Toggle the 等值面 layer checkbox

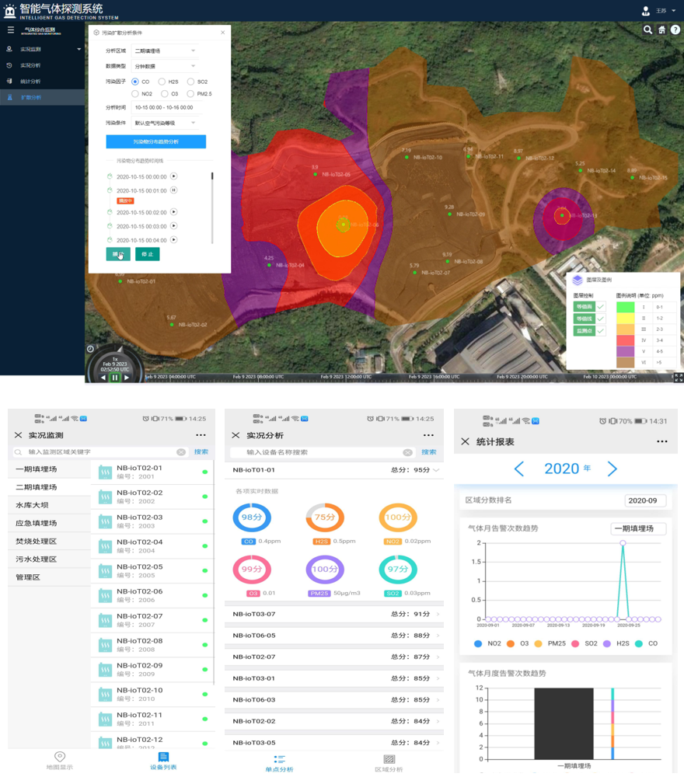tap(601, 307)
